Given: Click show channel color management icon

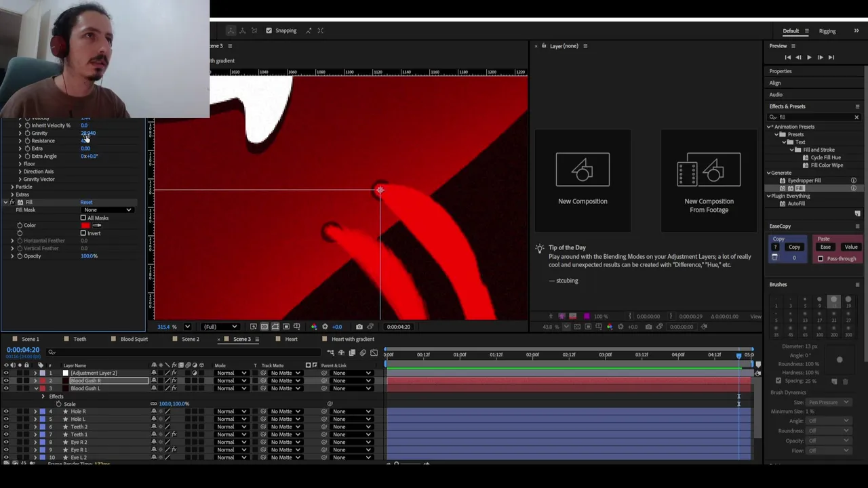Looking at the screenshot, I should (314, 327).
